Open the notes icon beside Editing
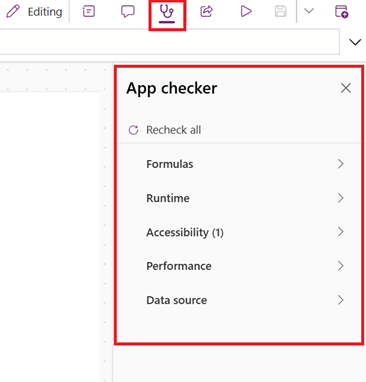This screenshot has width=366, height=382. (x=89, y=12)
